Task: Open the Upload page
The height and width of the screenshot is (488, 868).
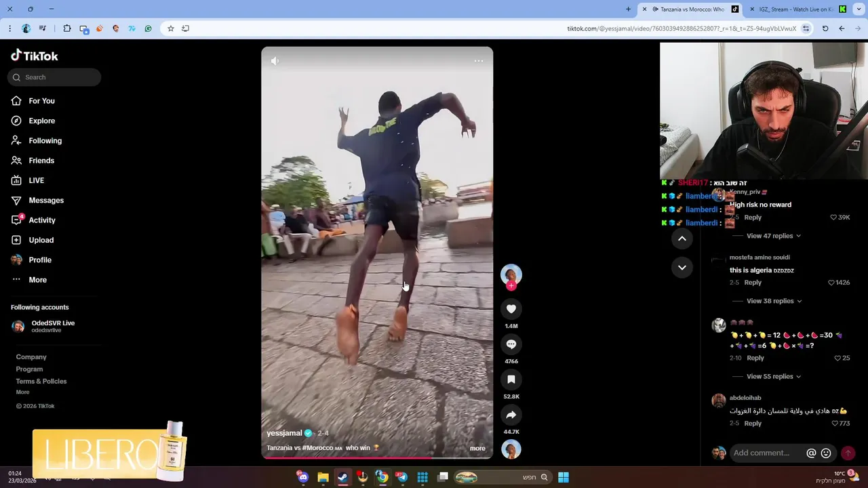Action: tap(41, 240)
